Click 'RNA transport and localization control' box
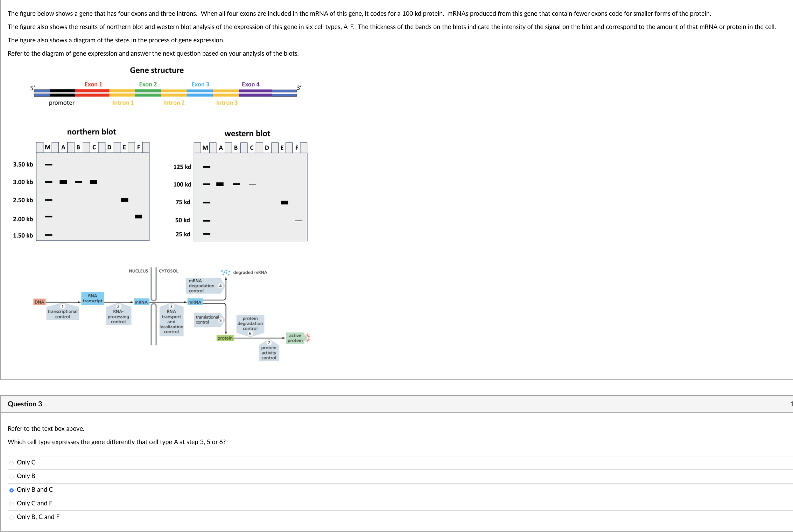The width and height of the screenshot is (793, 532). click(x=171, y=320)
